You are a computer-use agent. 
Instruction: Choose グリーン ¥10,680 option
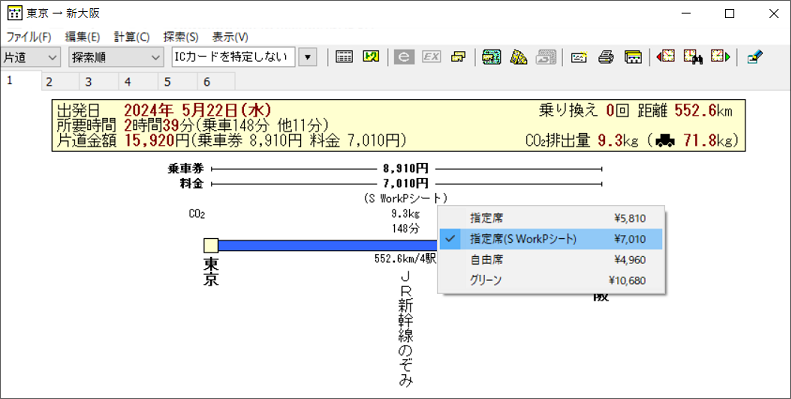click(551, 280)
